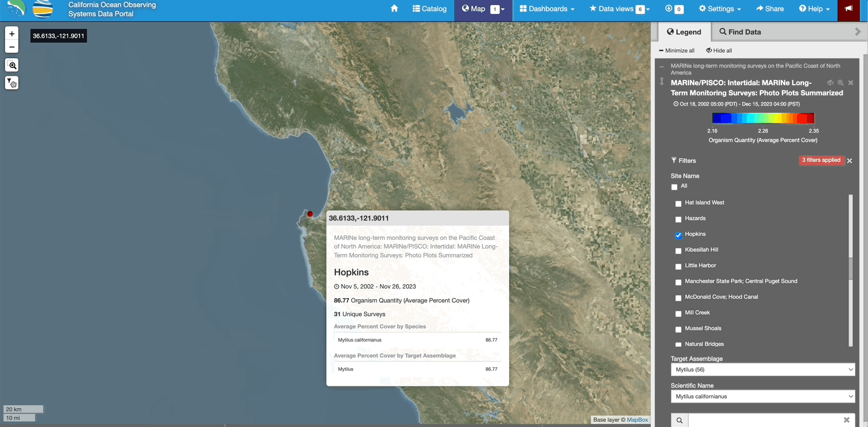
Task: Click the MARINe/PISCO layer title
Action: pyautogui.click(x=757, y=88)
